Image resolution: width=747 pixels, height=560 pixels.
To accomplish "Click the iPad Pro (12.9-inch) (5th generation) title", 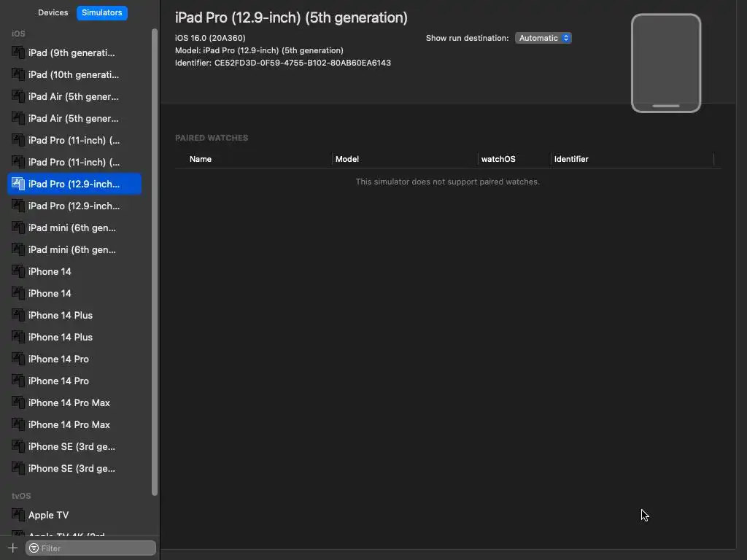I will point(291,17).
